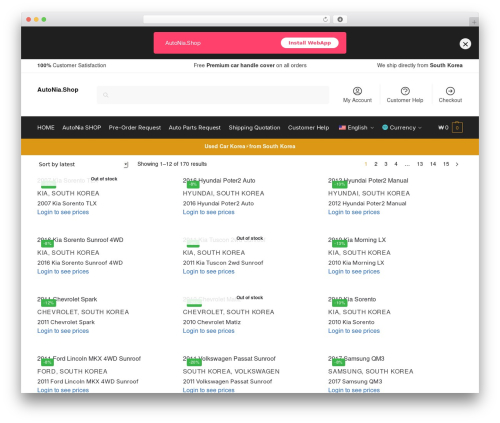Viewport: 500px width, 423px height.
Task: Click the My Account user icon
Action: pos(357,91)
